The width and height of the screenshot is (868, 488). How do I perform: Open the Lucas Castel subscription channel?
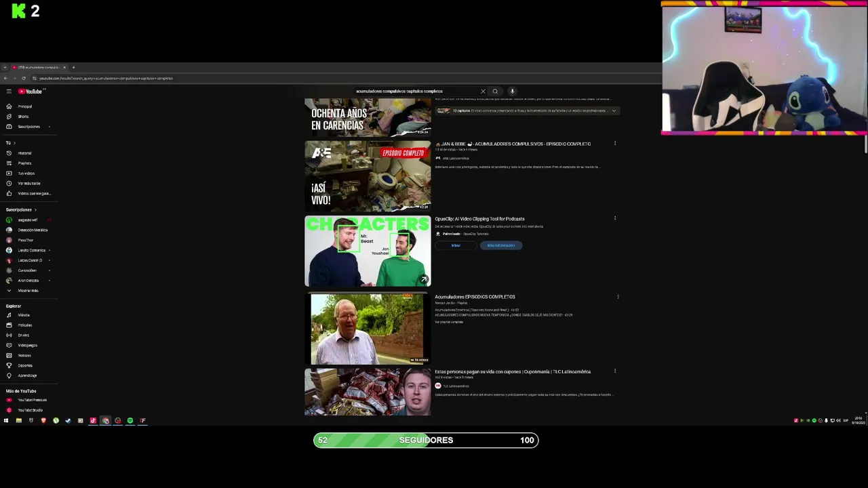point(30,260)
